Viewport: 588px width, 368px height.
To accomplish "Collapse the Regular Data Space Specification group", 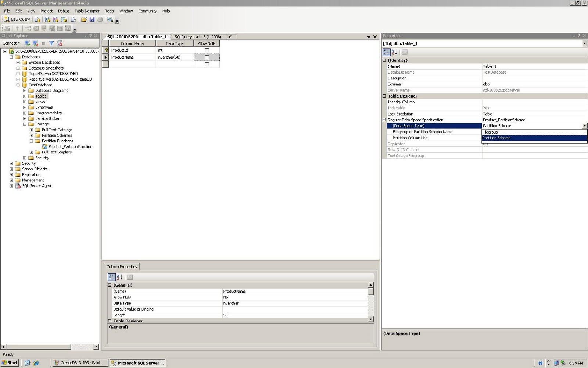I will (x=384, y=120).
